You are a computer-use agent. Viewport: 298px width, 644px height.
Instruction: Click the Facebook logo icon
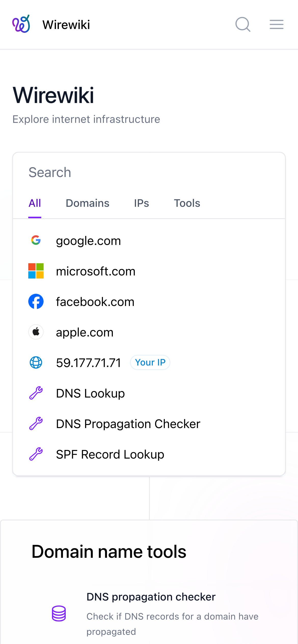click(x=36, y=301)
